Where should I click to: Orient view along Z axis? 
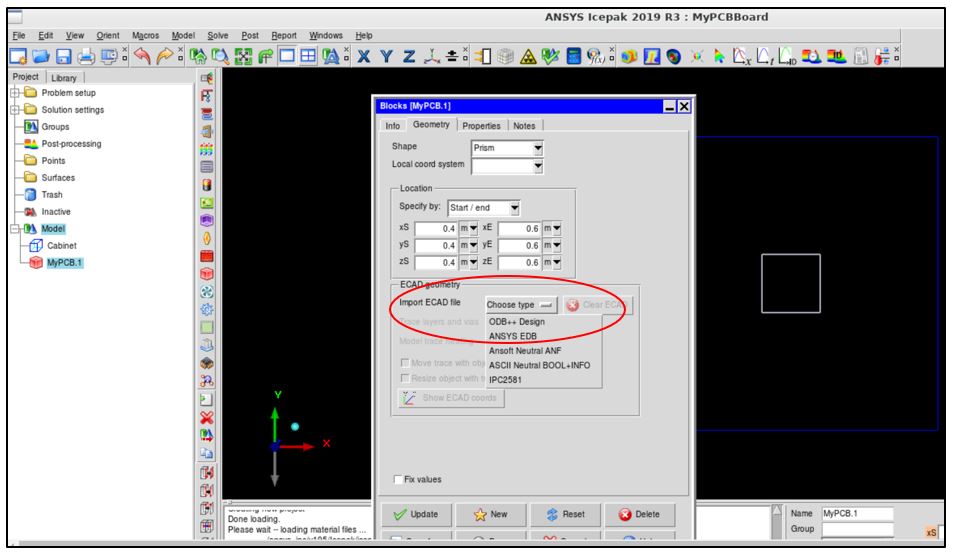click(409, 57)
